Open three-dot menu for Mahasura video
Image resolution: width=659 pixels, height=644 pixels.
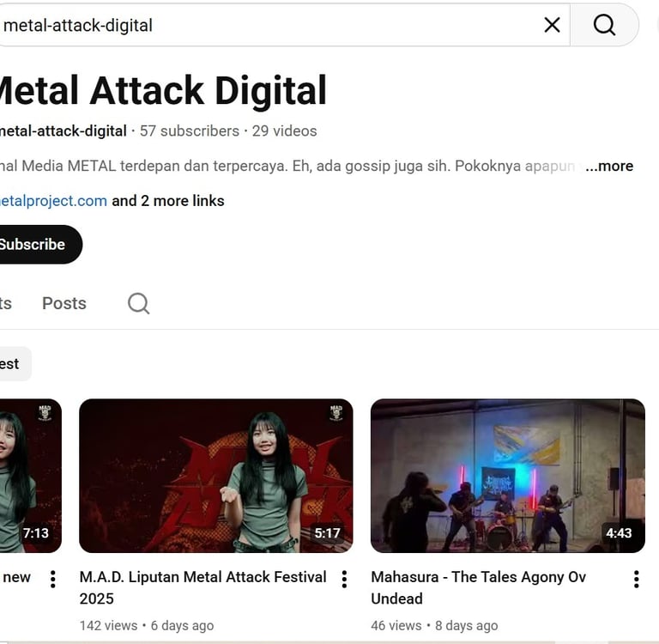[x=637, y=580]
